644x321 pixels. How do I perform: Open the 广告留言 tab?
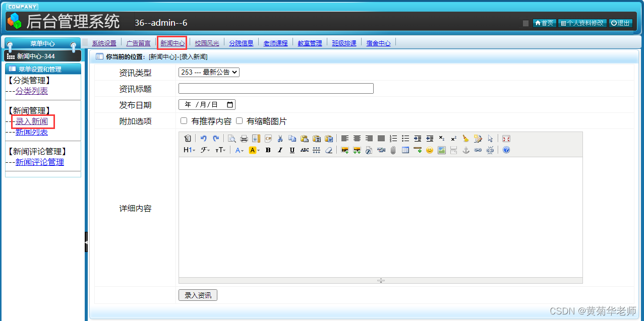(x=138, y=43)
